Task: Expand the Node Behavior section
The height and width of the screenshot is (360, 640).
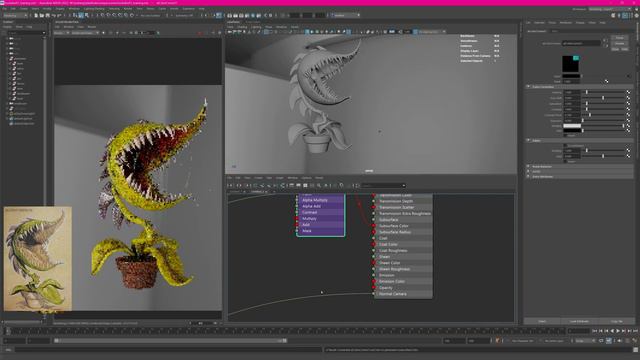Action: point(528,166)
